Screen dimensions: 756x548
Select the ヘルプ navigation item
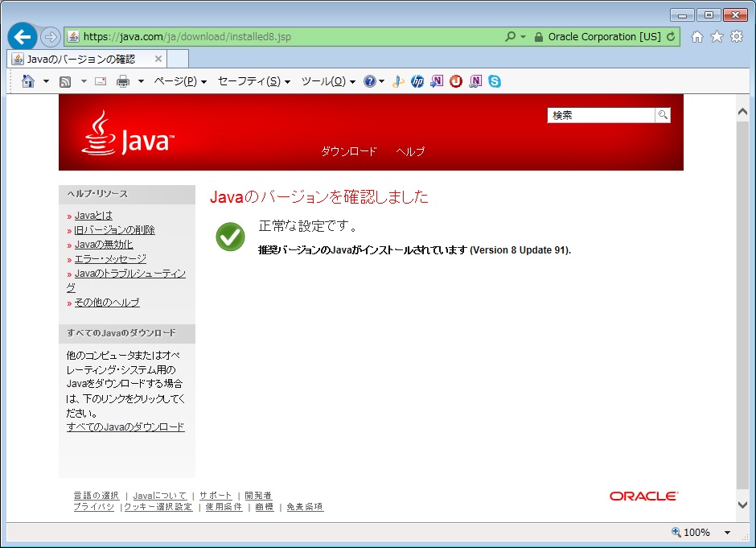pos(410,151)
